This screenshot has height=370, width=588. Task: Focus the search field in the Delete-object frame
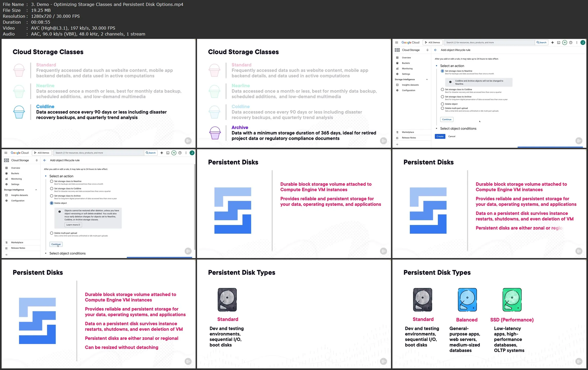[x=98, y=153]
